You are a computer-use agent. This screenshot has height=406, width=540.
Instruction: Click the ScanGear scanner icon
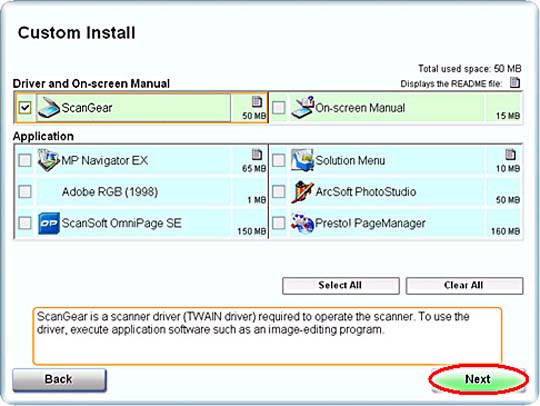click(x=49, y=108)
